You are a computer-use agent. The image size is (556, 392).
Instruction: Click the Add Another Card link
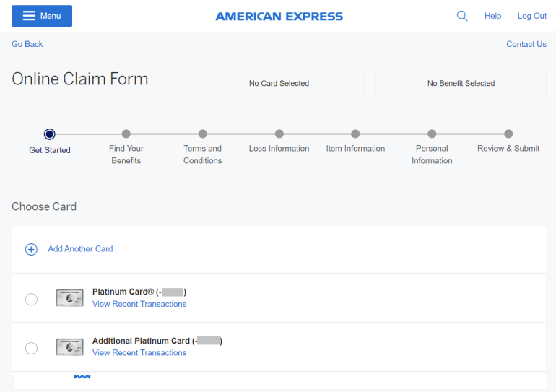click(x=80, y=249)
